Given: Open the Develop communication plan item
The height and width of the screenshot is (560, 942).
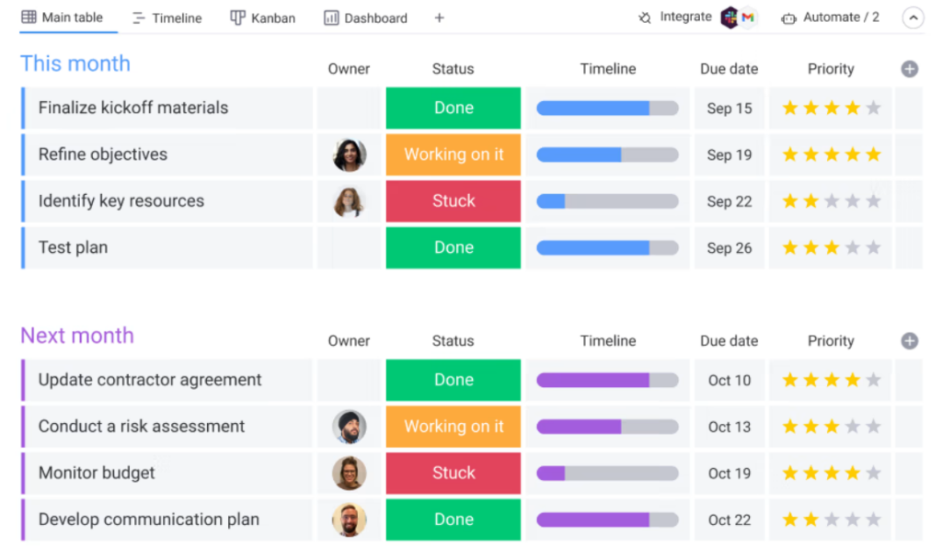Looking at the screenshot, I should 149,520.
